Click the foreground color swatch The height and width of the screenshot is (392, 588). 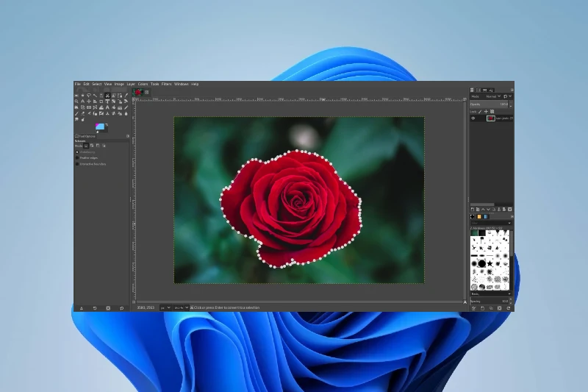[x=100, y=126]
